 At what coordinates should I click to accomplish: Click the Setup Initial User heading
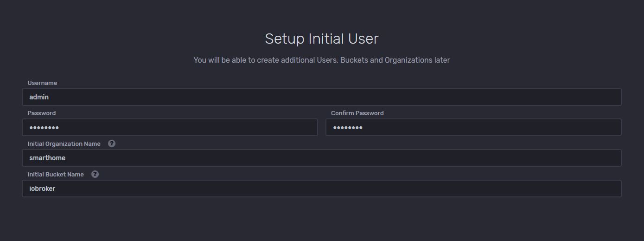(x=321, y=39)
